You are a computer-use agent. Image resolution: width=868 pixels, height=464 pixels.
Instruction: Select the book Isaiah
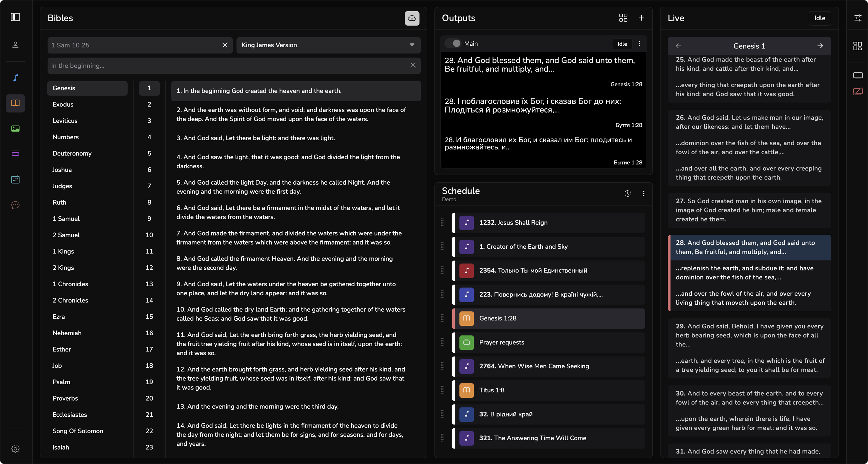coord(87,447)
